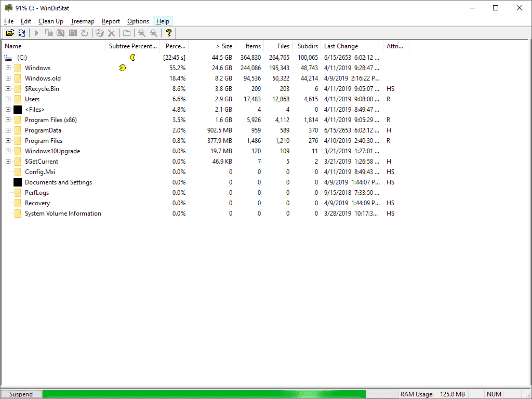Click the Delete to Recycle Bin icon

[x=99, y=33]
